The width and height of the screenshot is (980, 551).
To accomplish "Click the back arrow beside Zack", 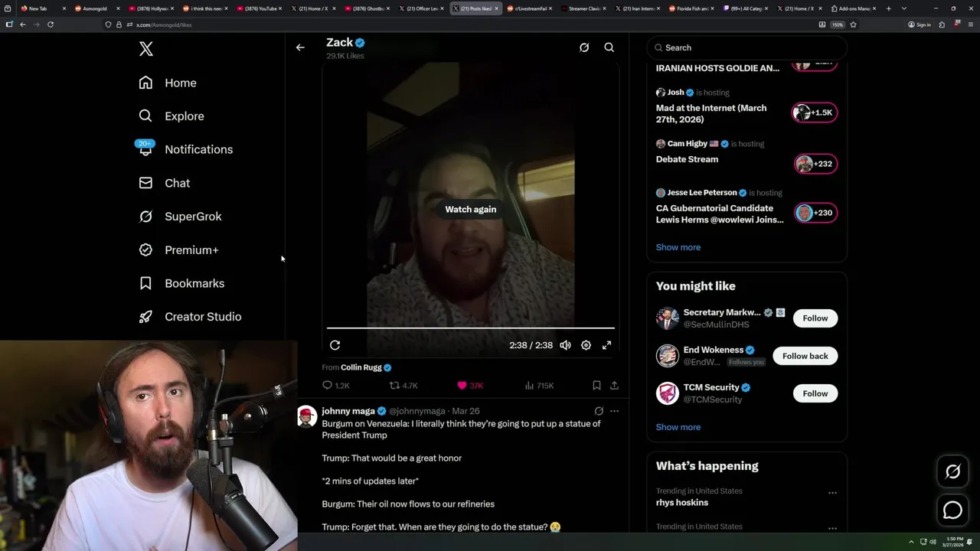I will pyautogui.click(x=300, y=47).
